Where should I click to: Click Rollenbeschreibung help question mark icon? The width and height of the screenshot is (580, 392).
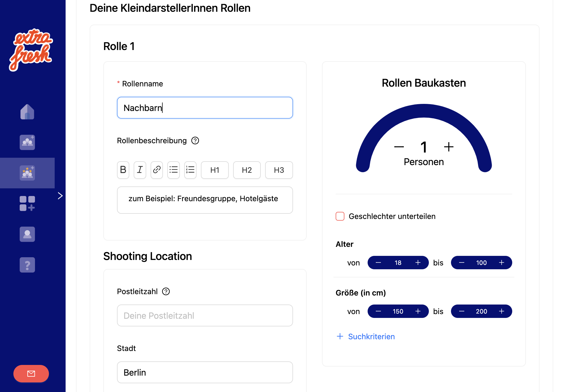coord(196,141)
